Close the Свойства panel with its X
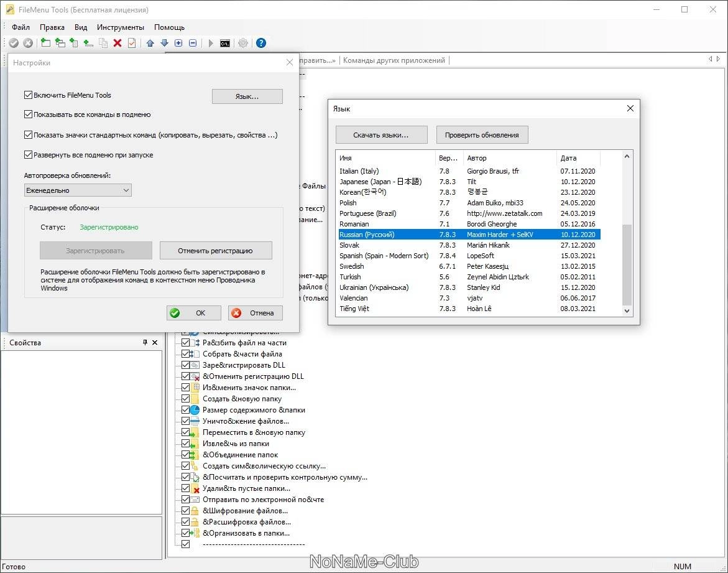This screenshot has width=728, height=573. click(155, 343)
